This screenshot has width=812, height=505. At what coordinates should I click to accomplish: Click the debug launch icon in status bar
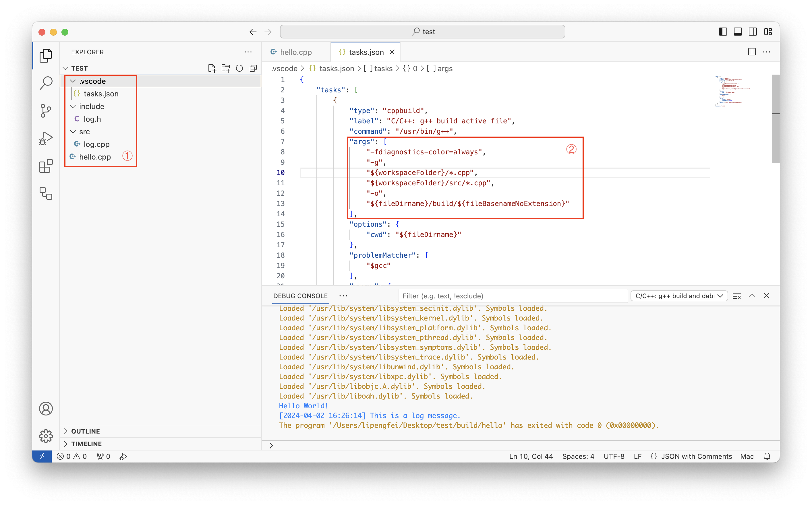(x=123, y=457)
